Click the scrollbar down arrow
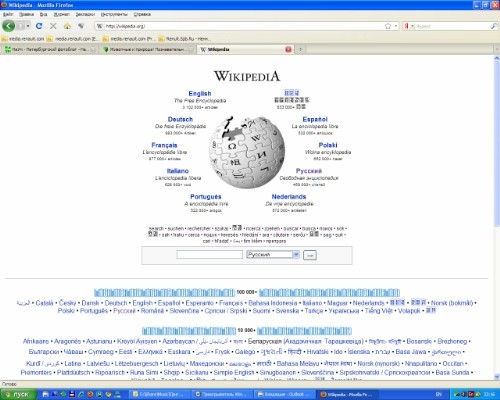The height and width of the screenshot is (400, 500). (497, 377)
